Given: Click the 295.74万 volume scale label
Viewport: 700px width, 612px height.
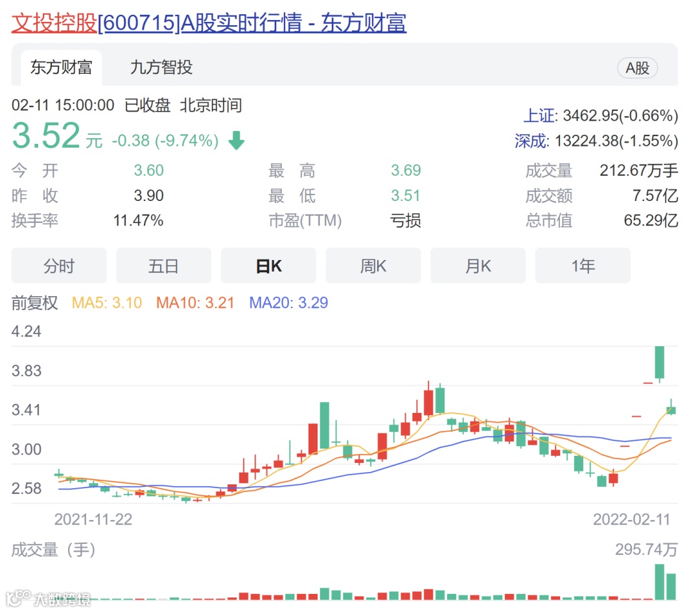Looking at the screenshot, I should (x=646, y=550).
